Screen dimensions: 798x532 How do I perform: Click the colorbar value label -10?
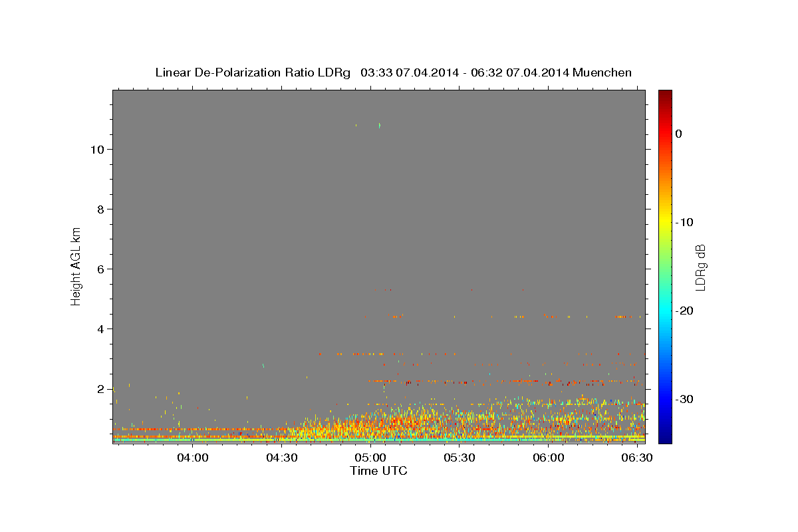pyautogui.click(x=685, y=222)
